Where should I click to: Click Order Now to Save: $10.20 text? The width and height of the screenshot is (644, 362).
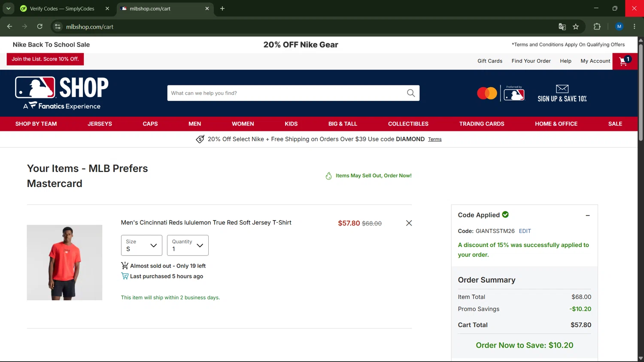point(525,345)
